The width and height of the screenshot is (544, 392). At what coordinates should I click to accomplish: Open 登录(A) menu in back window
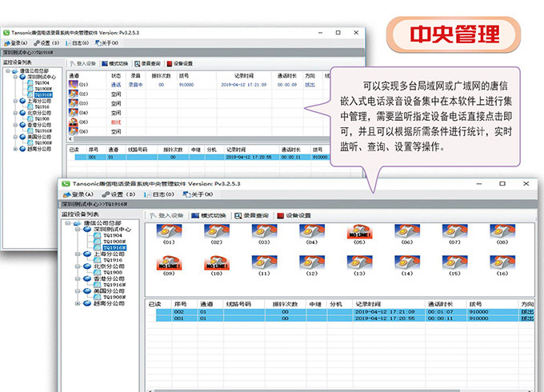(15, 43)
